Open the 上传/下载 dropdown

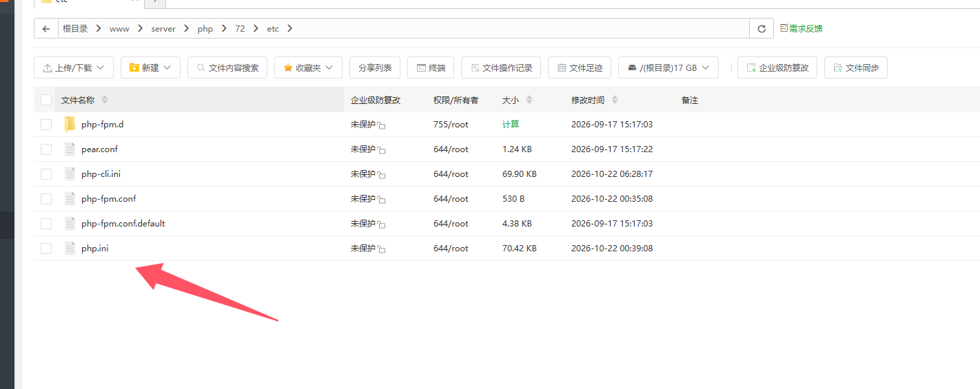click(x=73, y=67)
